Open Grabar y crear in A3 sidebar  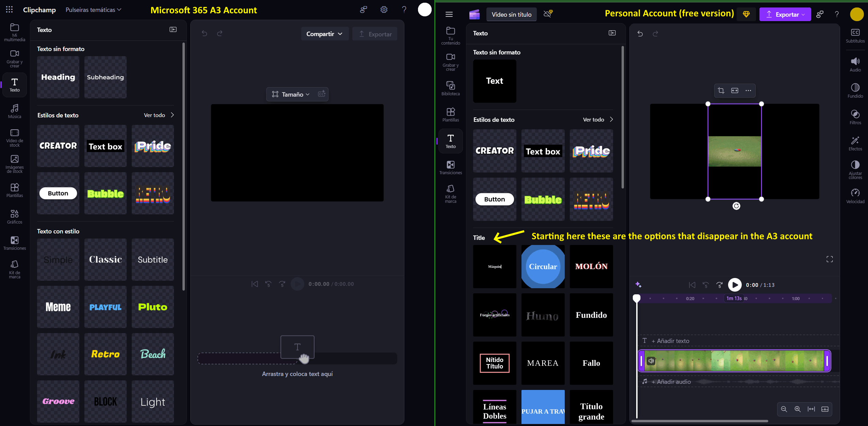(x=15, y=59)
